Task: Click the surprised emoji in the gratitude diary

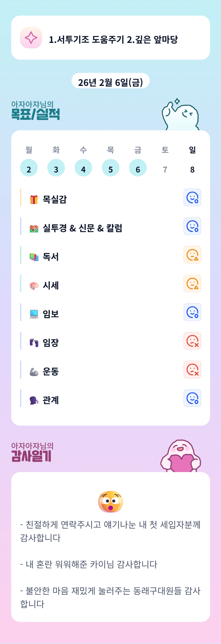Action: [111, 502]
